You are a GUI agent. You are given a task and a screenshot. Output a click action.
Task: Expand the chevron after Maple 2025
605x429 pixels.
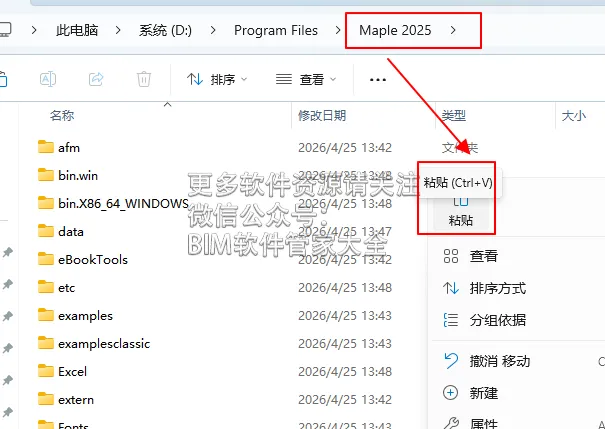(453, 30)
